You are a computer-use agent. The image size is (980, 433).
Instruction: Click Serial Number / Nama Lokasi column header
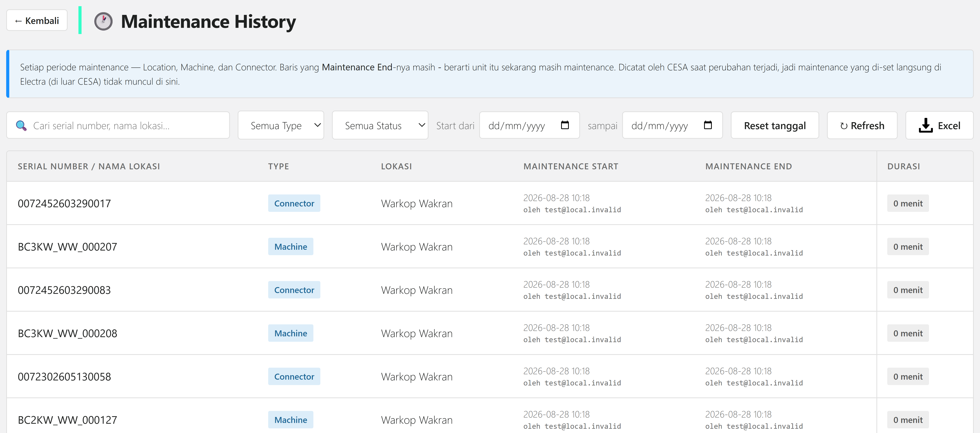(x=89, y=166)
